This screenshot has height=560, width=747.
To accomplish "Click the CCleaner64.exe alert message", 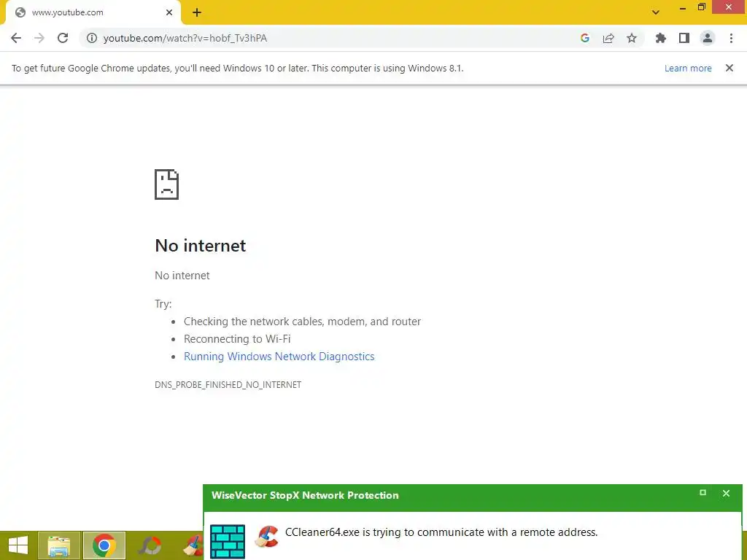I will (441, 532).
